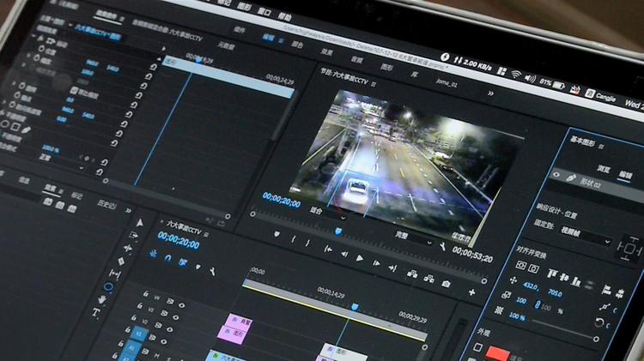Click the 00;00;20;00 timeline timecode field
The height and width of the screenshot is (361, 644).
[x=178, y=244]
